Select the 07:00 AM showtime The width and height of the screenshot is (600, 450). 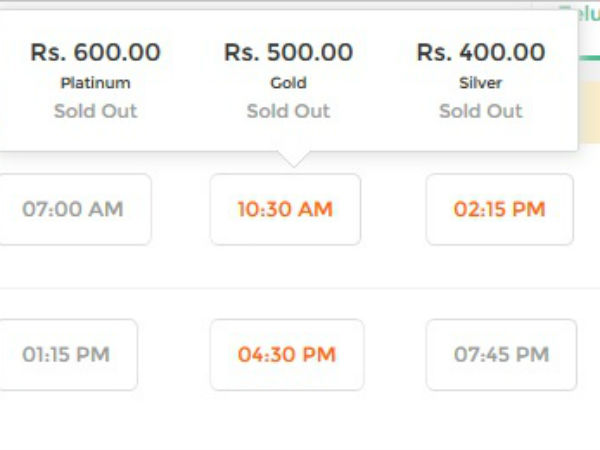pos(73,210)
